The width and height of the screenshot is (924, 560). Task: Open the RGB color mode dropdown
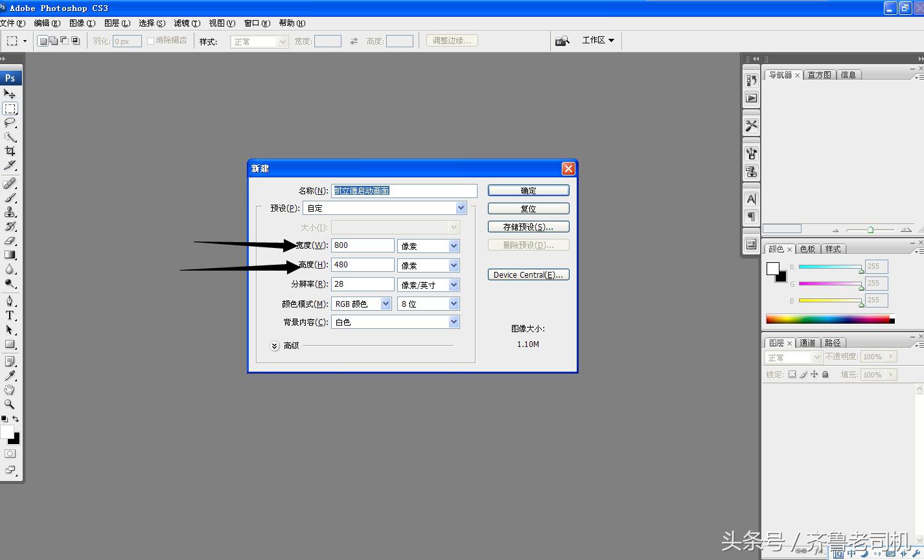[x=386, y=304]
